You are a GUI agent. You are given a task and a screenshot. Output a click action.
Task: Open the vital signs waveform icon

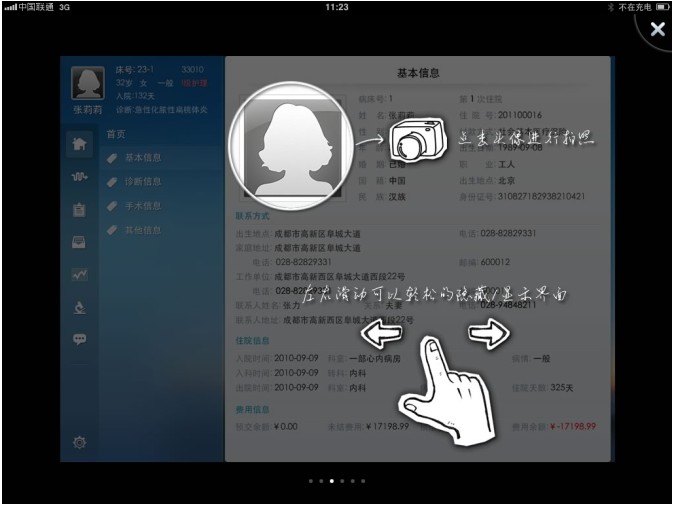click(79, 177)
